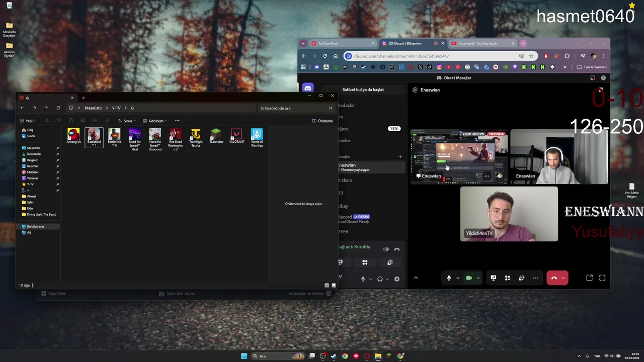Viewport: 644px width, 362px height.
Task: Select Need for Speed Heat shortcut
Action: point(135,140)
